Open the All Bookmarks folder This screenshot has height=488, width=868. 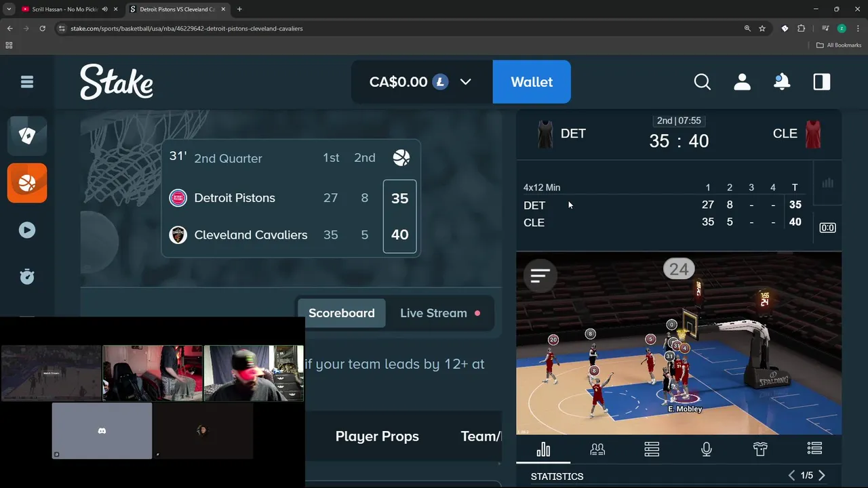(x=839, y=45)
